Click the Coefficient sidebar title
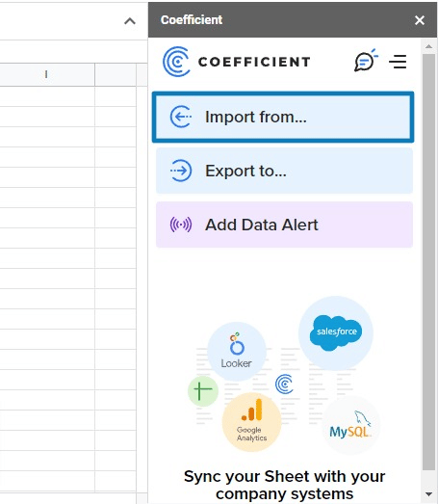The height and width of the screenshot is (504, 438). pos(192,20)
